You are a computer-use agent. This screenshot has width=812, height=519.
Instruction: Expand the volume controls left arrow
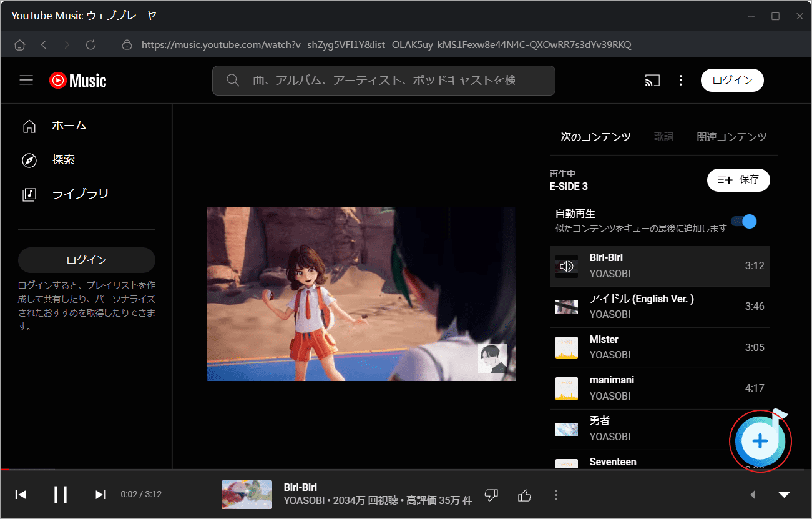point(753,495)
